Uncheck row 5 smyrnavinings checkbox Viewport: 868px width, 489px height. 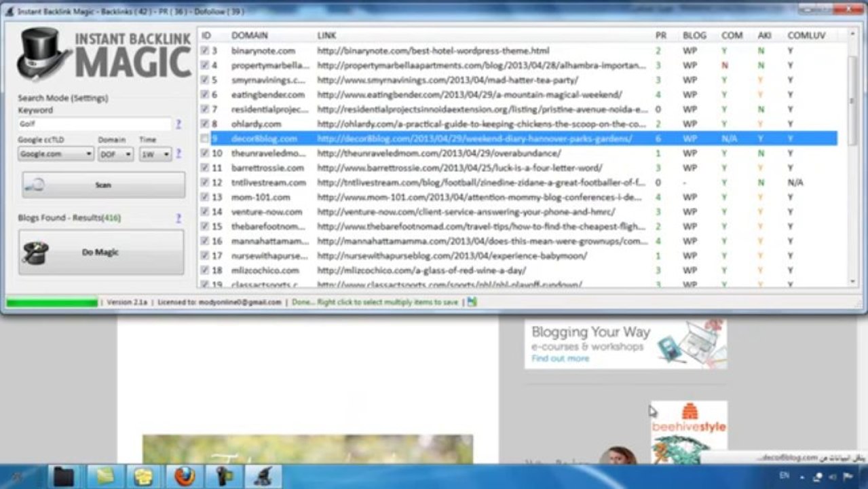(205, 80)
